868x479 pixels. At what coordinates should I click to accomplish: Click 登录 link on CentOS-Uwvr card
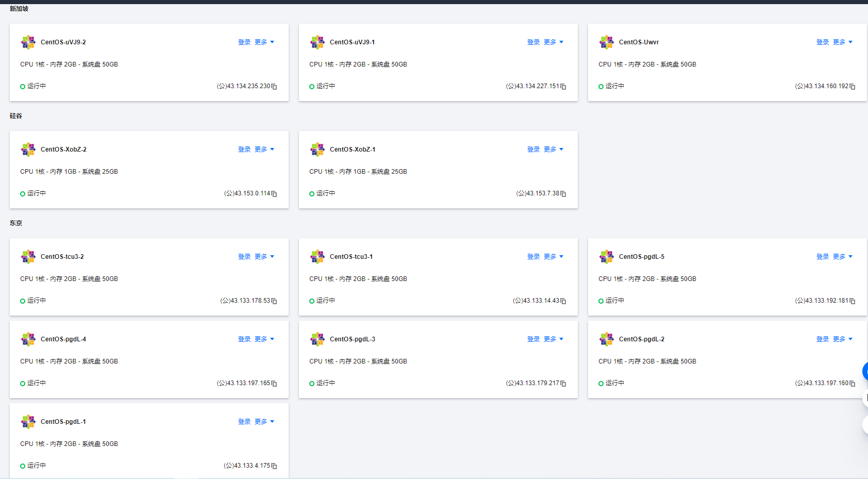click(823, 42)
